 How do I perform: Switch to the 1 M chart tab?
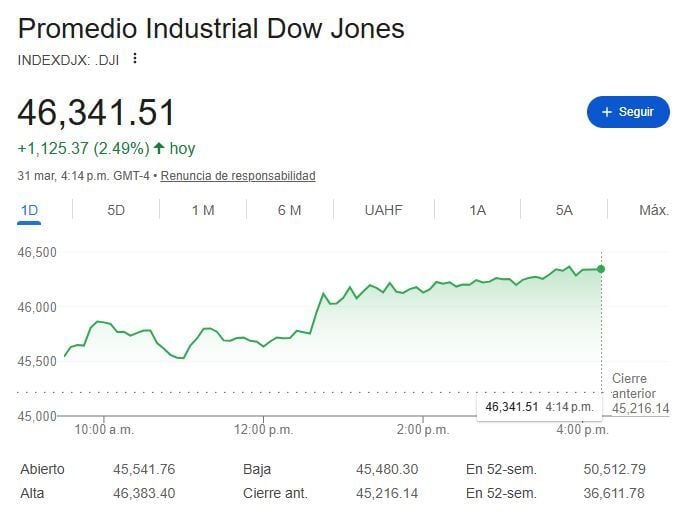tap(203, 210)
